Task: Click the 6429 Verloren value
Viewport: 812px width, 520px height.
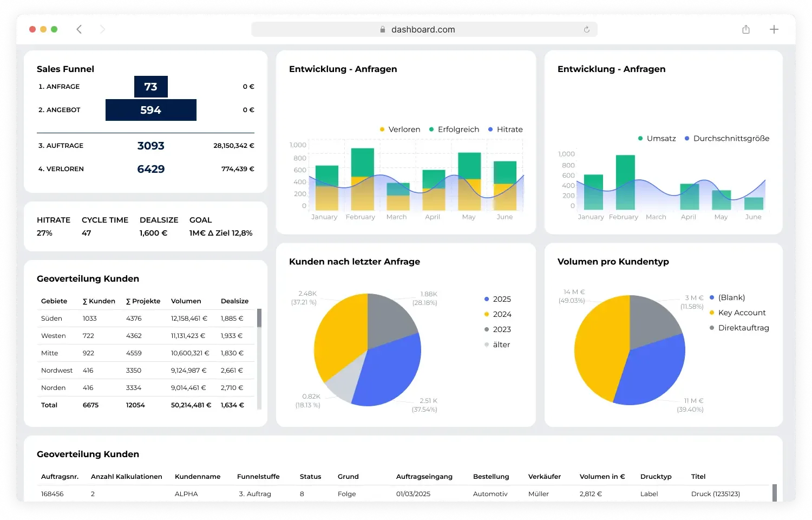Action: [x=151, y=169]
